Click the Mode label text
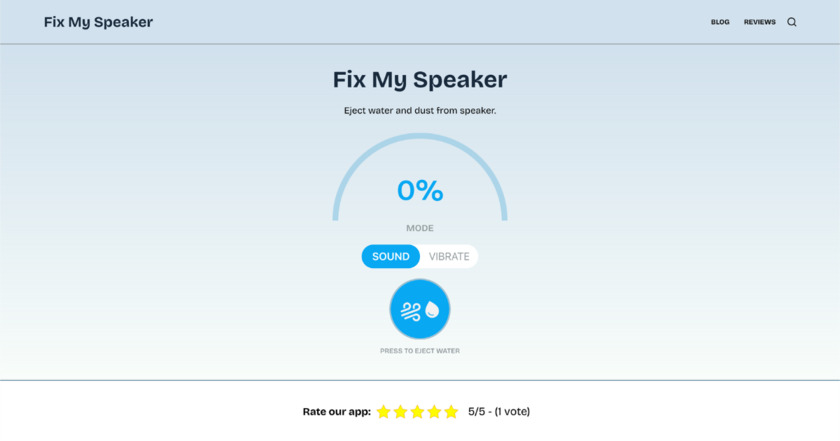 [x=420, y=228]
